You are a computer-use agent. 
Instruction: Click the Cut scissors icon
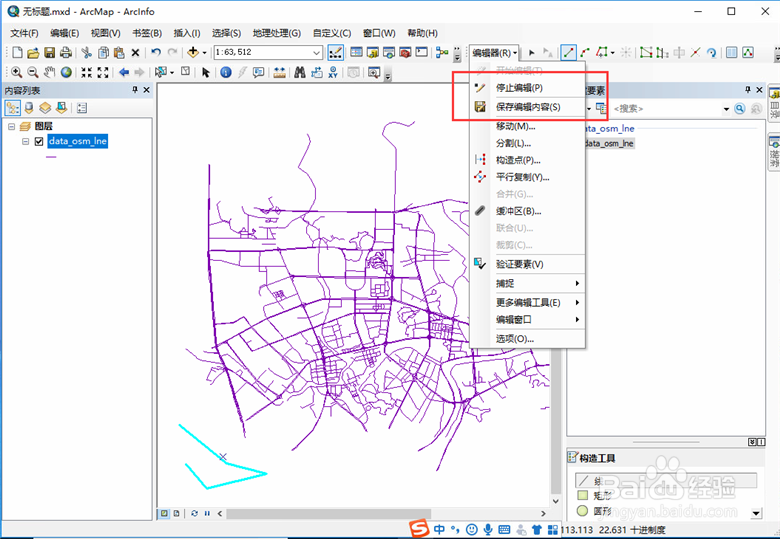click(x=87, y=52)
